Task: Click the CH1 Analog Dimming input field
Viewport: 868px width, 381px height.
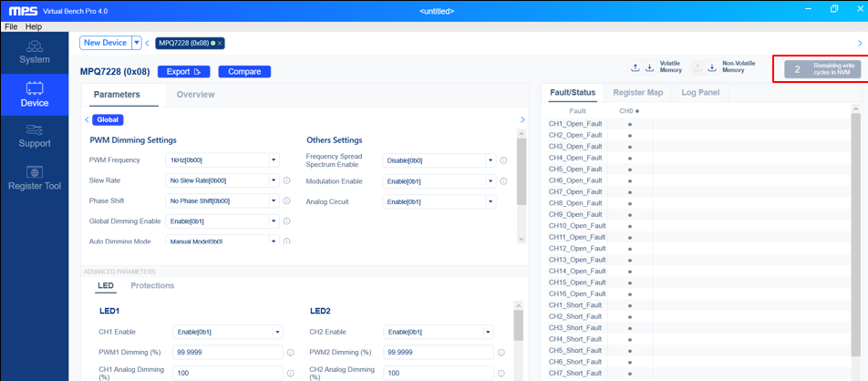Action: pyautogui.click(x=228, y=373)
